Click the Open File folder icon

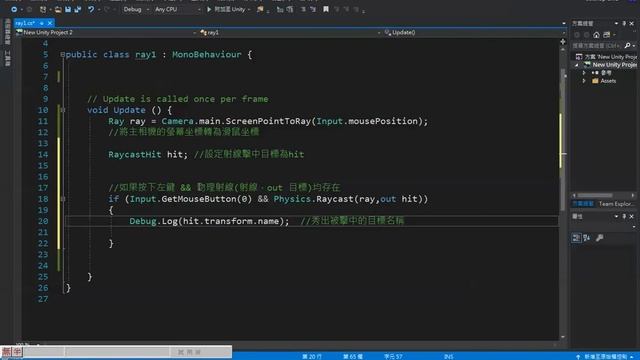[x=58, y=9]
